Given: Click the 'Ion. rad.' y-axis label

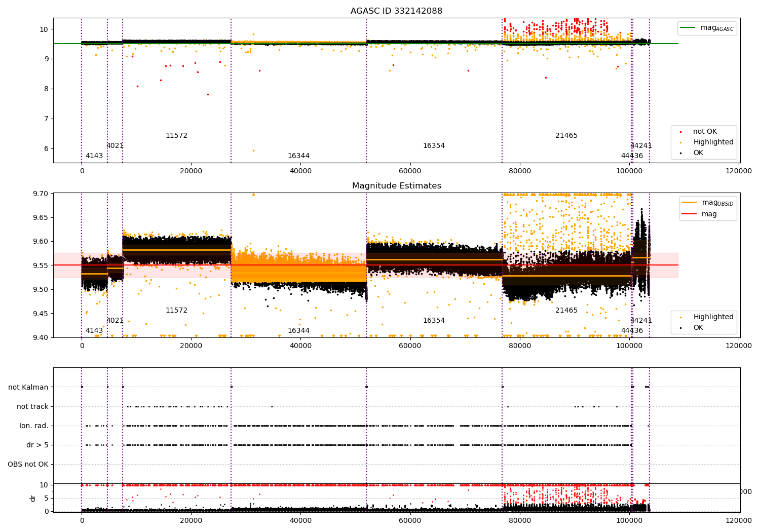Looking at the screenshot, I should pos(34,426).
